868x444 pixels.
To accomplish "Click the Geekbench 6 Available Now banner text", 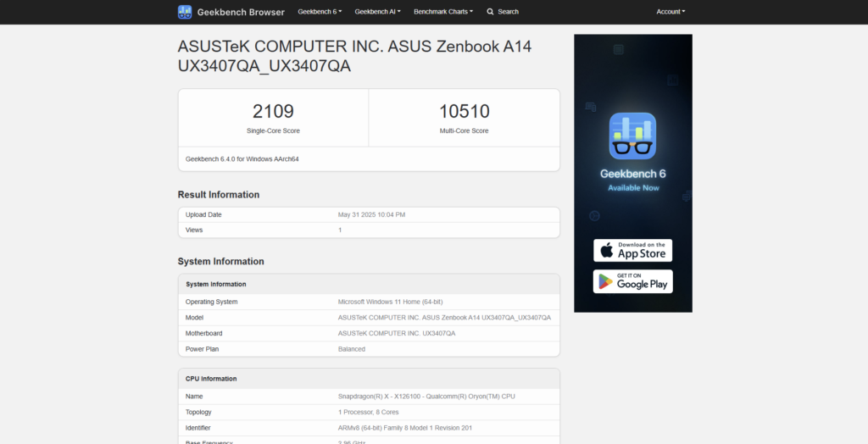I will click(632, 180).
